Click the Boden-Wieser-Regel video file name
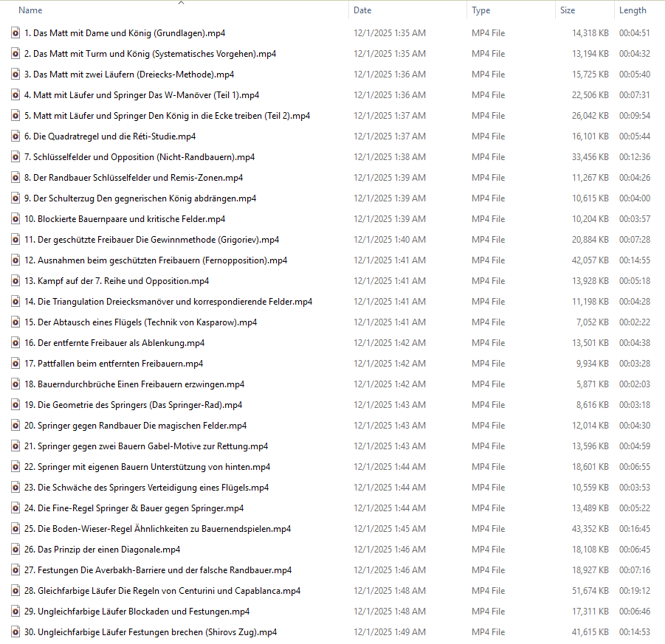665x644 pixels. tap(157, 529)
